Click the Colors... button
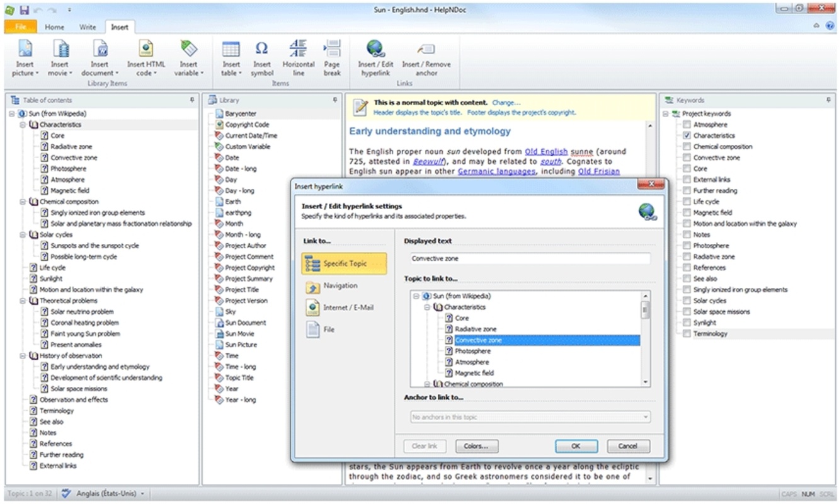Viewport: 839px width, 504px height. (476, 446)
